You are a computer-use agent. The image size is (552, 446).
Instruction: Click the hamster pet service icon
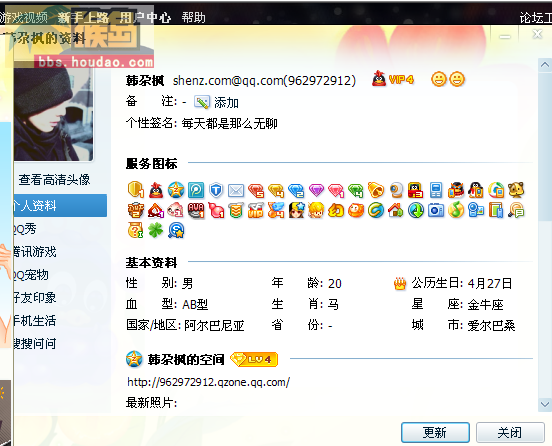[x=516, y=190]
